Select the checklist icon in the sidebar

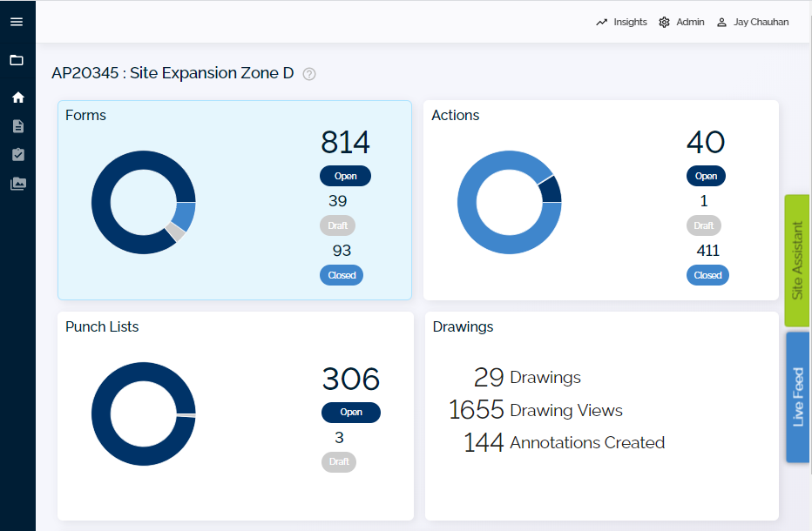17,155
